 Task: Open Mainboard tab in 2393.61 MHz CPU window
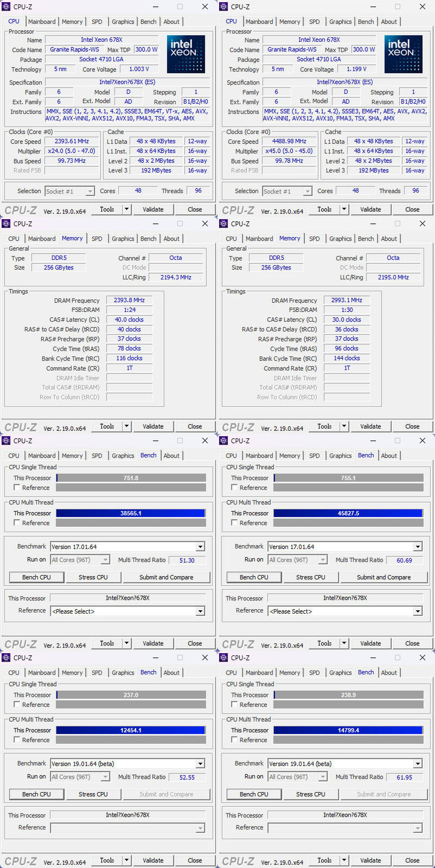[42, 22]
